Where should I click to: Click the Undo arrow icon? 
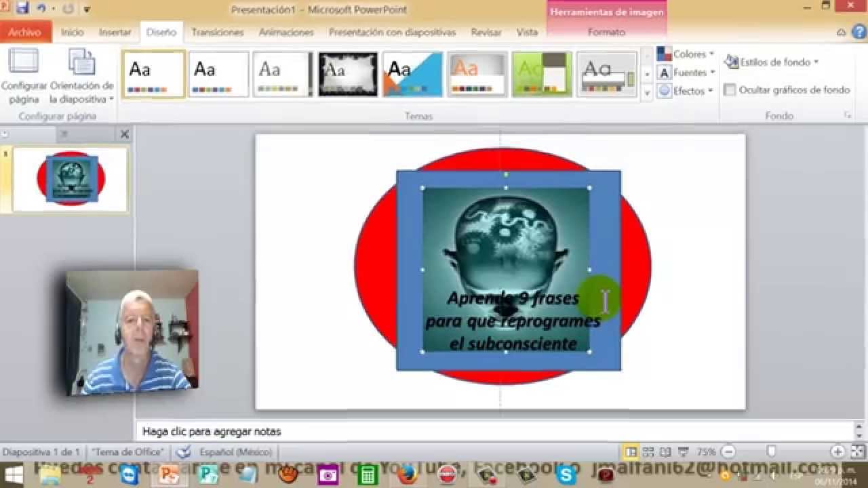41,9
